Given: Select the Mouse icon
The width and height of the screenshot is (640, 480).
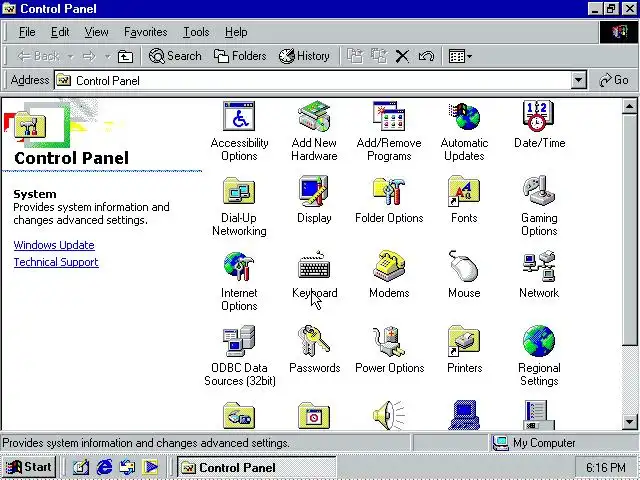Looking at the screenshot, I should tap(464, 266).
